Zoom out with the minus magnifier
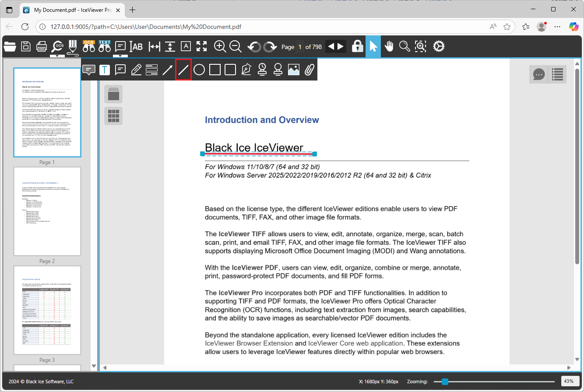Screen dimensions: 584x392 point(236,46)
